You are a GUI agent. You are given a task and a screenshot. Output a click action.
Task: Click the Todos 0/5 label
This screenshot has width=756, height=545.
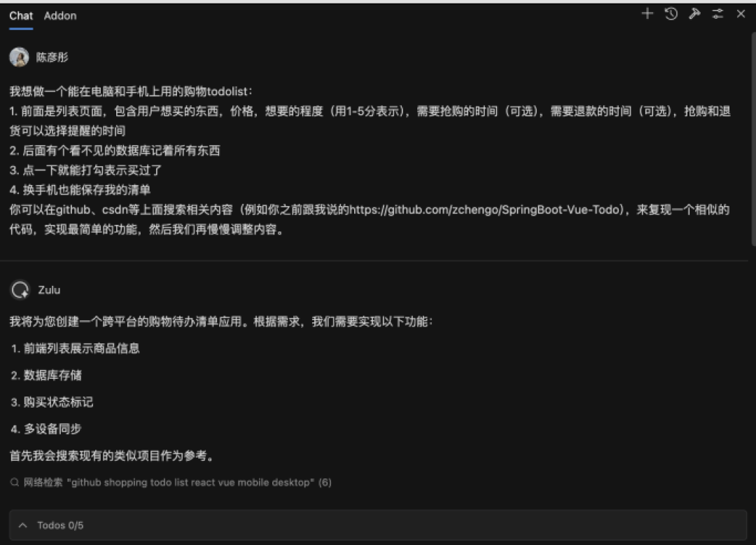click(x=60, y=525)
